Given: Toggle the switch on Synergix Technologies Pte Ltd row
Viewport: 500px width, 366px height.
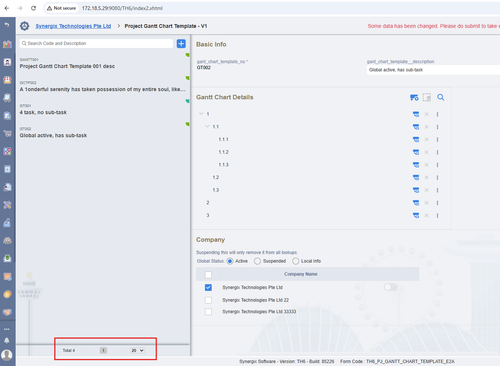Looking at the screenshot, I should pos(390,287).
